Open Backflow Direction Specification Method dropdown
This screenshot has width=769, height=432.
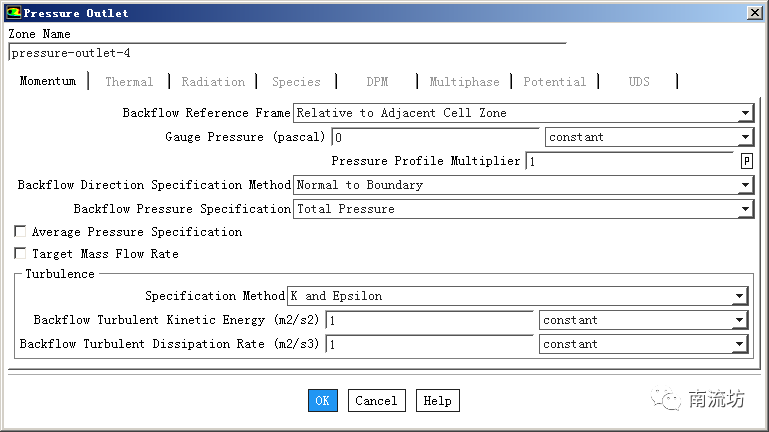point(745,185)
